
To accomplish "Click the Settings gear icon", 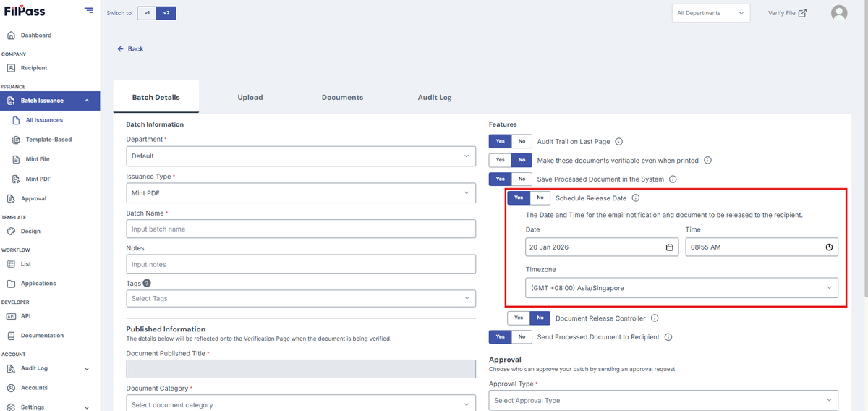I will tap(11, 407).
